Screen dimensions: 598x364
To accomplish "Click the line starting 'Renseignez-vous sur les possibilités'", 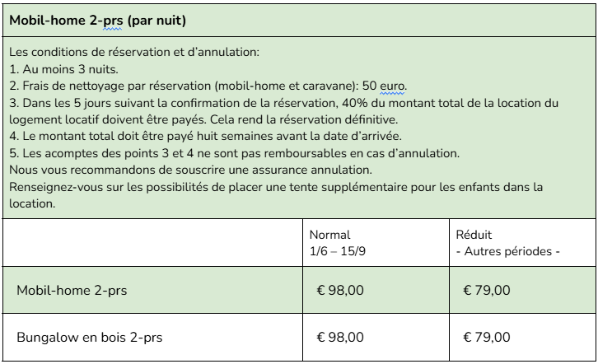I will point(276,187).
